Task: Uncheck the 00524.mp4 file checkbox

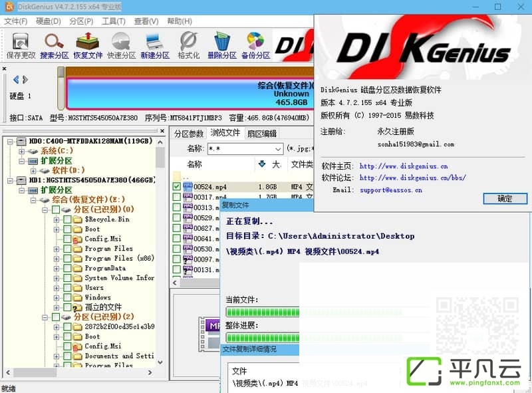Action: tap(176, 186)
